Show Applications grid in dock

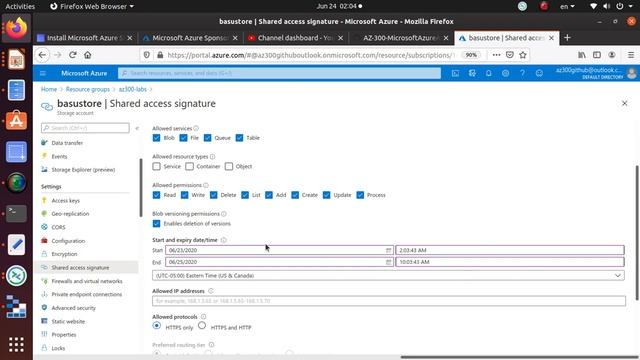[x=16, y=344]
